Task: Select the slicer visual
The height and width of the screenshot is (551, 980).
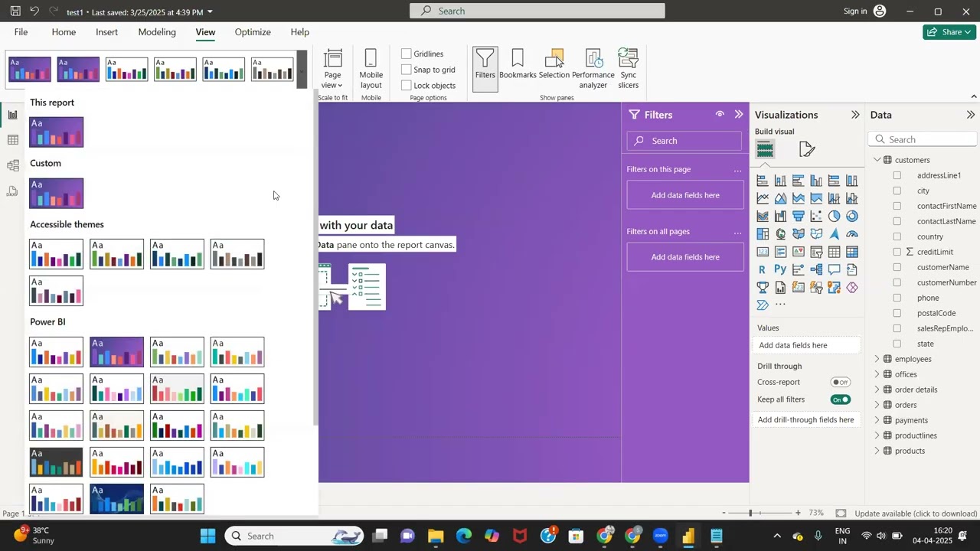Action: (816, 252)
